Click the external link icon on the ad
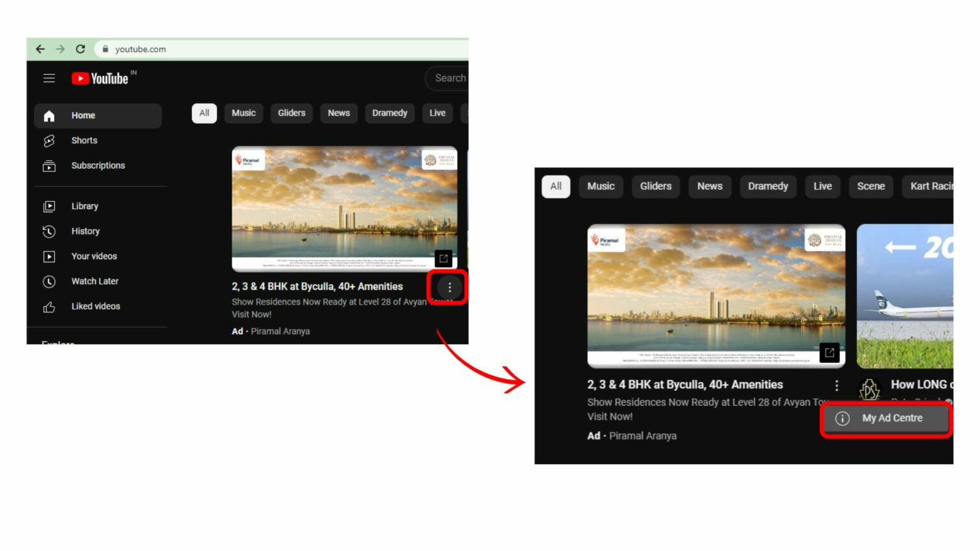Screen dimensions: 980x551 pos(443,258)
